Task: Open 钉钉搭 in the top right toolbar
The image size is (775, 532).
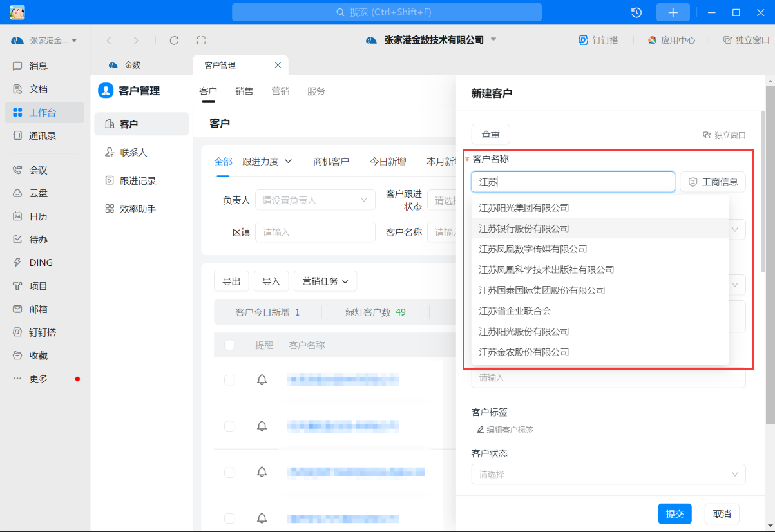Action: [598, 40]
